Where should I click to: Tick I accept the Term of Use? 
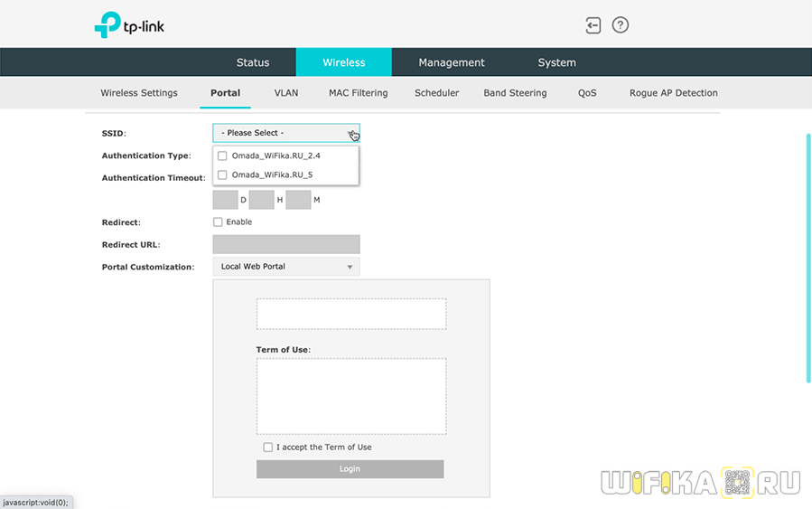(x=267, y=447)
